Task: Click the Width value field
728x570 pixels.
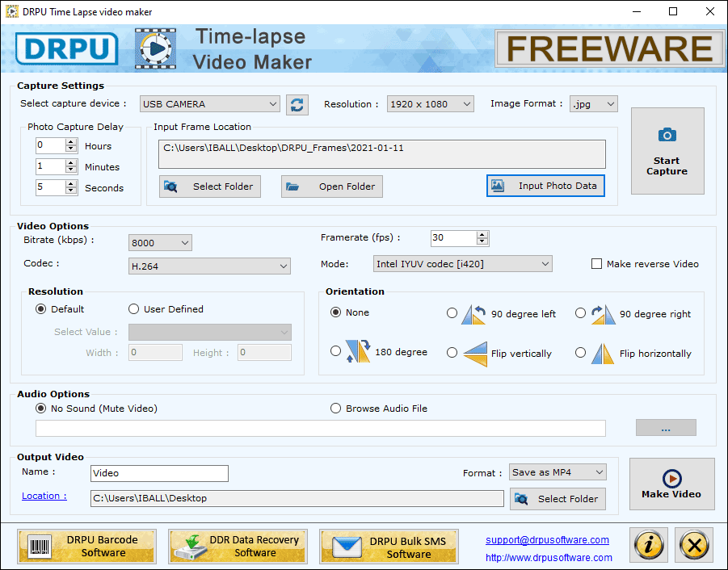Action: 155,353
